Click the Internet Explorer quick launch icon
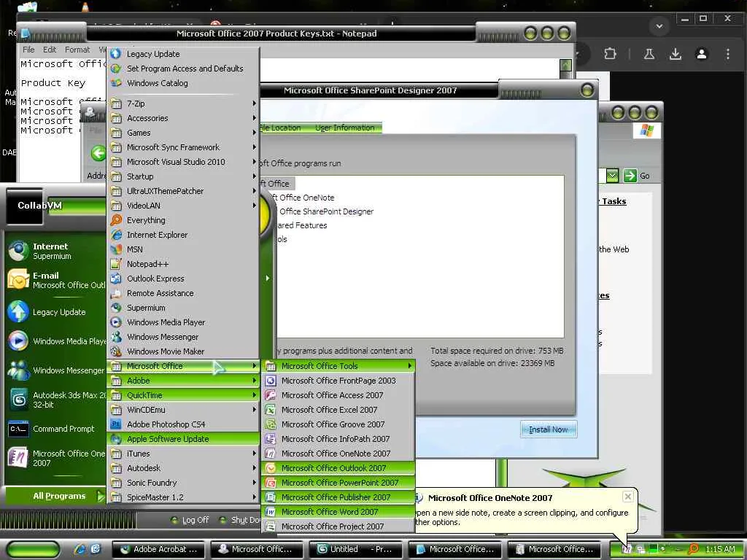747x560 pixels. 80,549
